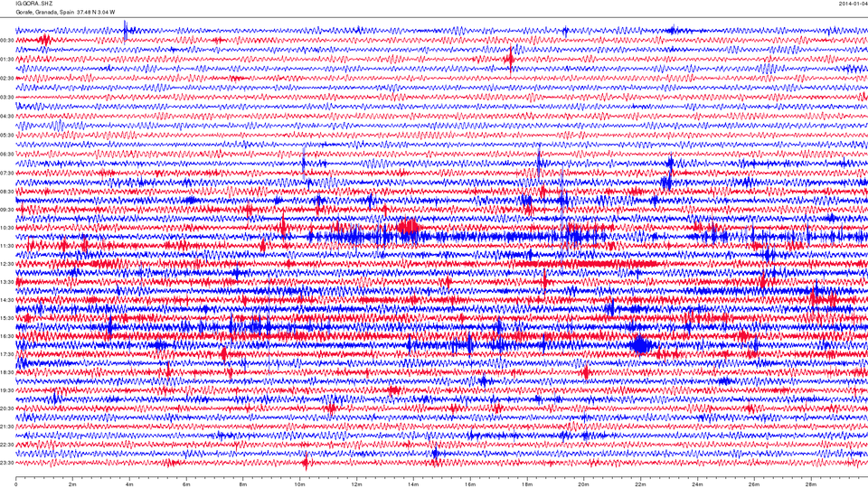The image size is (868, 488).
Task: Select the 10:30 trace time label
Action: coord(6,228)
